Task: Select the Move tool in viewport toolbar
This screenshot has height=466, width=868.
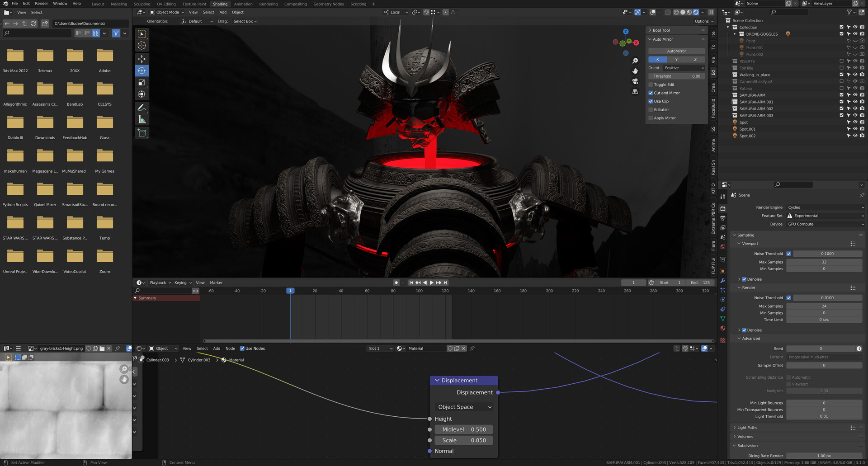Action: (142, 59)
